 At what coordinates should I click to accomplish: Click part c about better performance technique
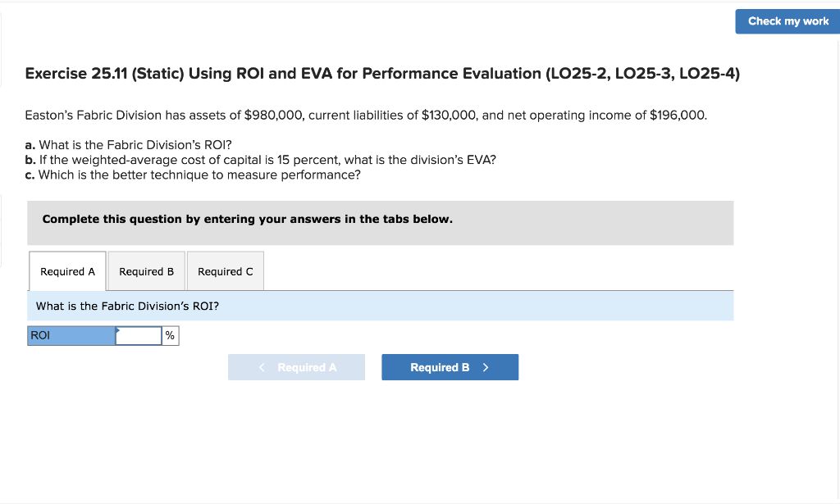[192, 175]
